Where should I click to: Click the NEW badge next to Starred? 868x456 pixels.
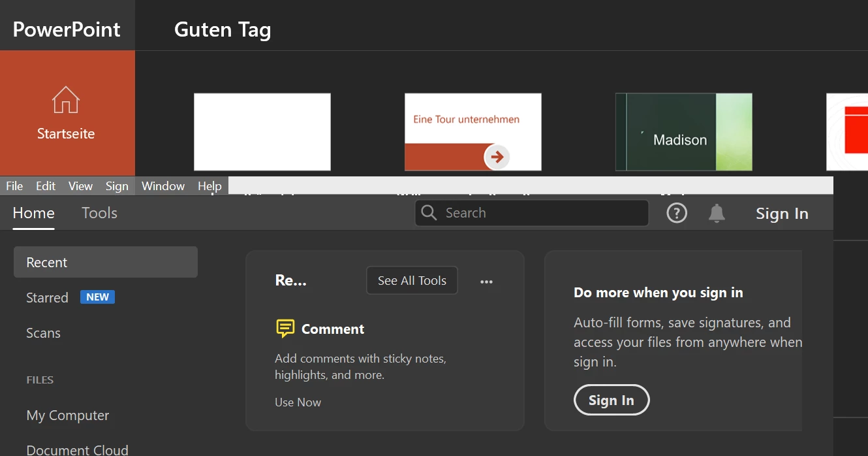(x=97, y=297)
